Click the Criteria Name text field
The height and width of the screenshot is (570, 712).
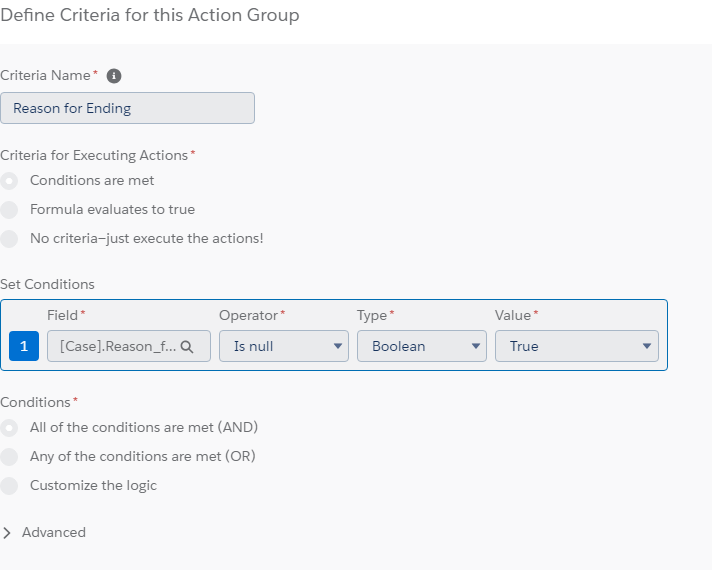tap(127, 108)
